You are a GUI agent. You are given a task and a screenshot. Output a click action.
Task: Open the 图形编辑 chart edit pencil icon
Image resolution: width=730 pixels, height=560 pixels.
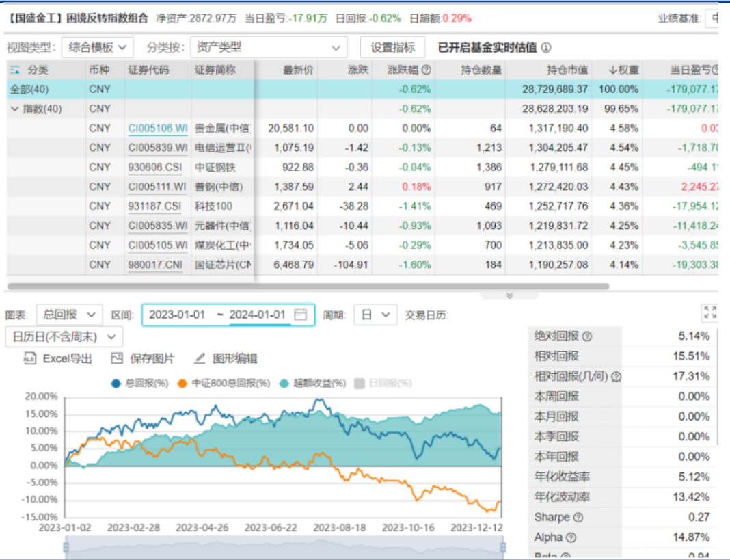[200, 358]
